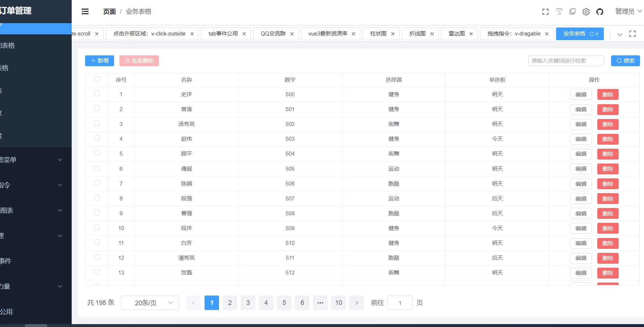Screen dimensions: 644x327
Task: Toggle select-all checkbox in table header
Action: (x=97, y=79)
